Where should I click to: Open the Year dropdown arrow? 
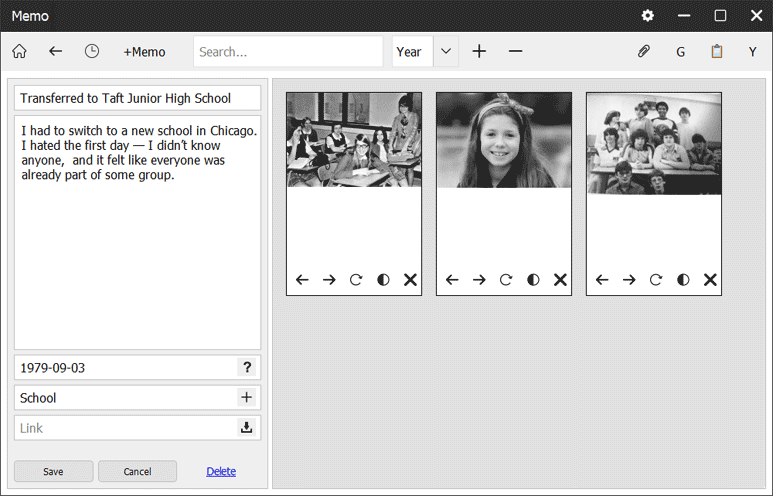tap(446, 51)
